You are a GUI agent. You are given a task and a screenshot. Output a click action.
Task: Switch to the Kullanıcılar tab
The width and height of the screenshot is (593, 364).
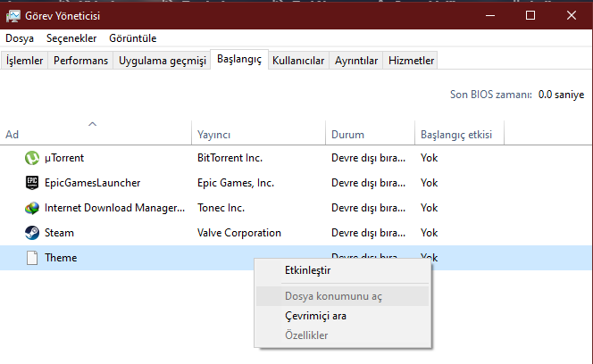298,61
